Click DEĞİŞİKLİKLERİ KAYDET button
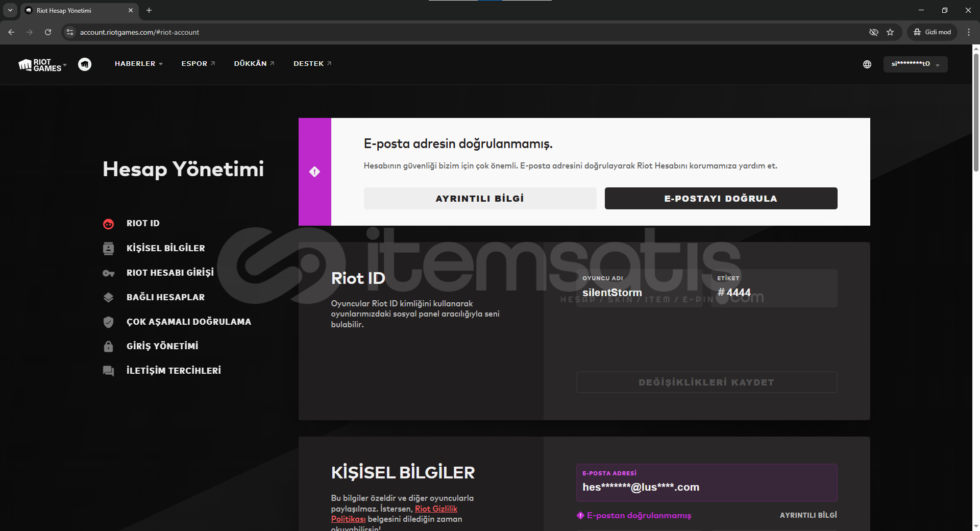This screenshot has height=531, width=980. coord(706,382)
